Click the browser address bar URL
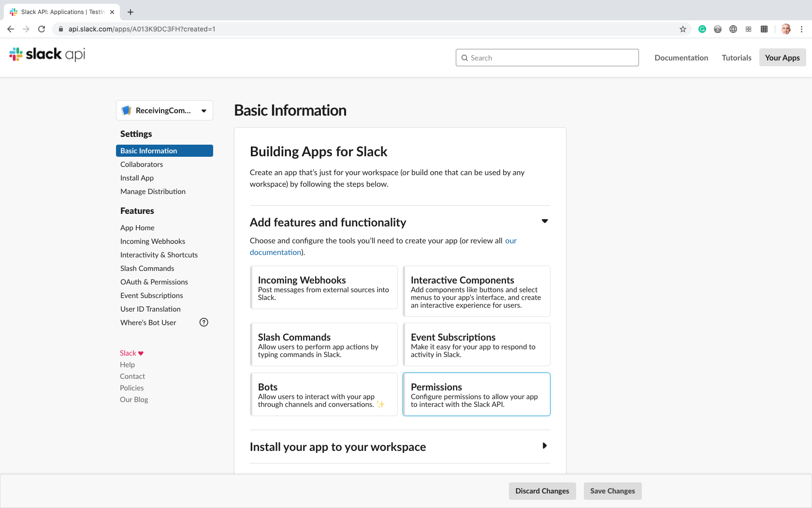The image size is (812, 508). click(x=142, y=29)
